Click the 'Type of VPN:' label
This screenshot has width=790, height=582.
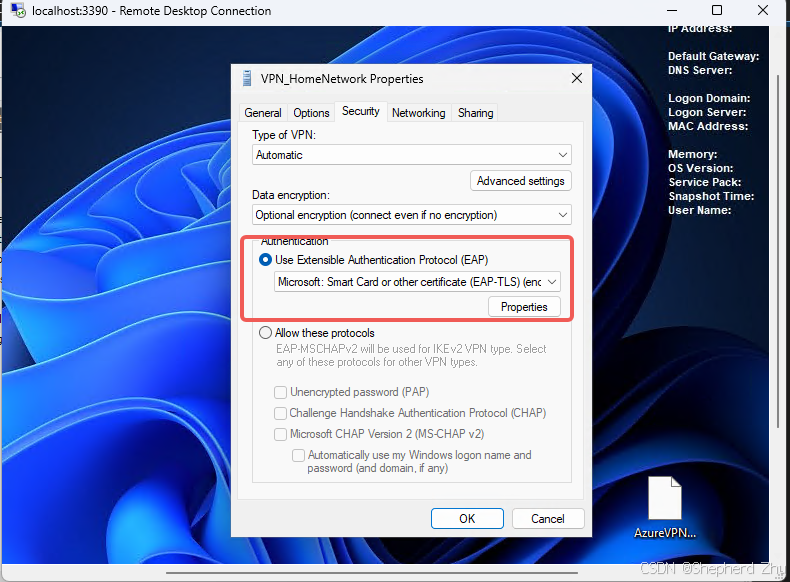tap(284, 135)
